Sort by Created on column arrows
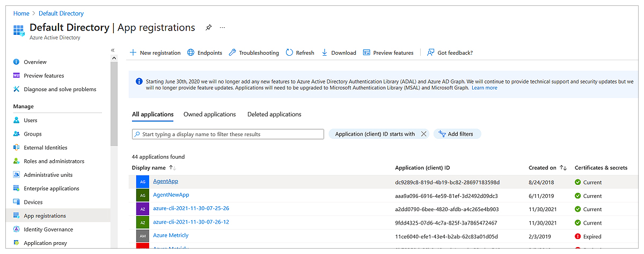 pos(563,168)
